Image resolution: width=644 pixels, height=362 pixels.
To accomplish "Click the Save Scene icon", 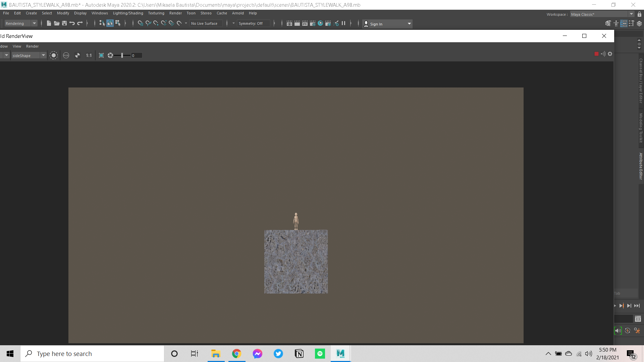I will (64, 23).
